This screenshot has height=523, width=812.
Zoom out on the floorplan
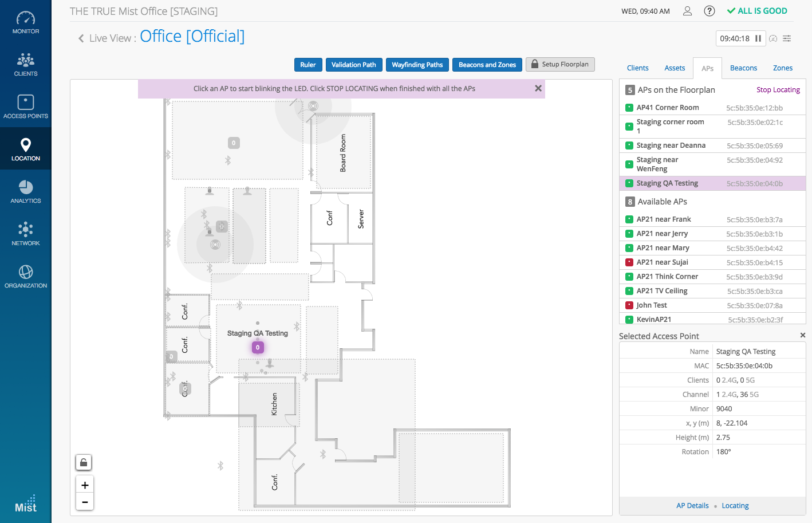85,502
